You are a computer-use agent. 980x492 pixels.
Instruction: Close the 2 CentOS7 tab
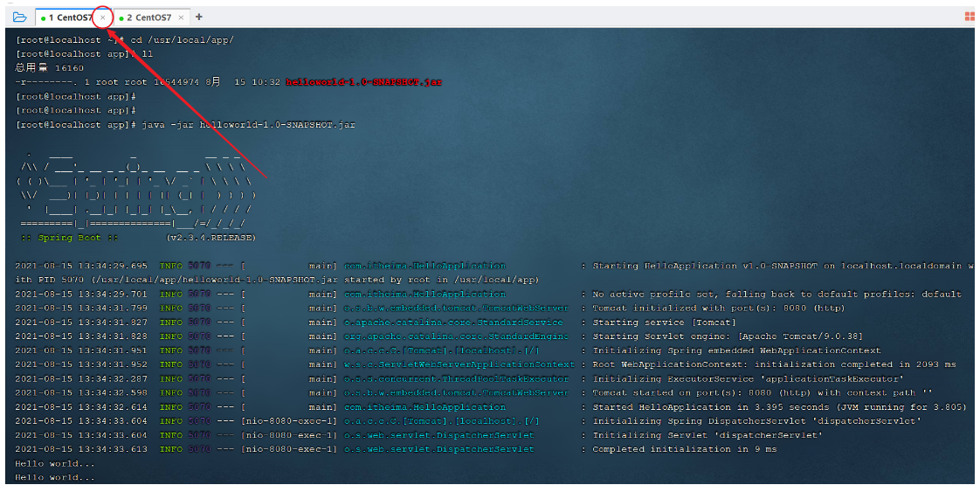pos(182,17)
